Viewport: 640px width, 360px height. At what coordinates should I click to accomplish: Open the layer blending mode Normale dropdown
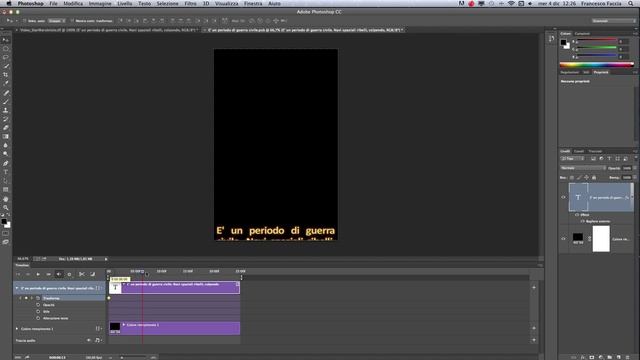583,168
